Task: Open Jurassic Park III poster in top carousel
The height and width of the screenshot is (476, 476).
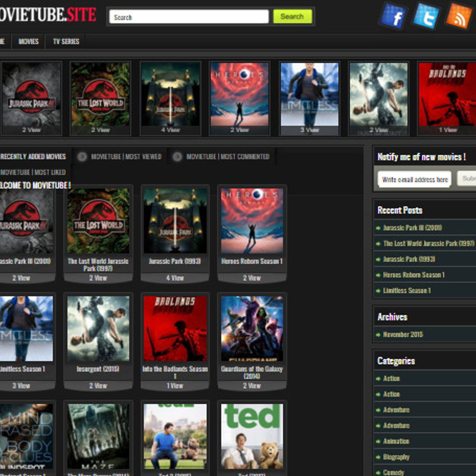Action: click(x=31, y=94)
